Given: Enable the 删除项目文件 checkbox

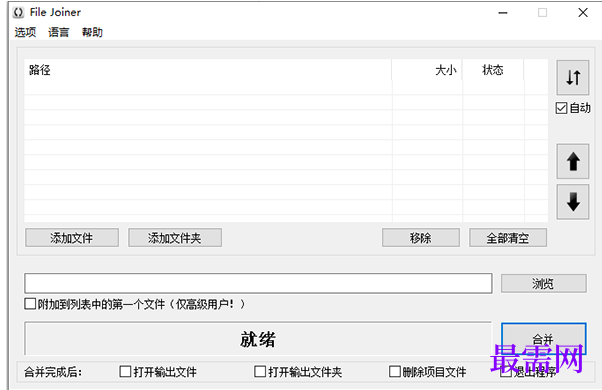Looking at the screenshot, I should point(395,372).
